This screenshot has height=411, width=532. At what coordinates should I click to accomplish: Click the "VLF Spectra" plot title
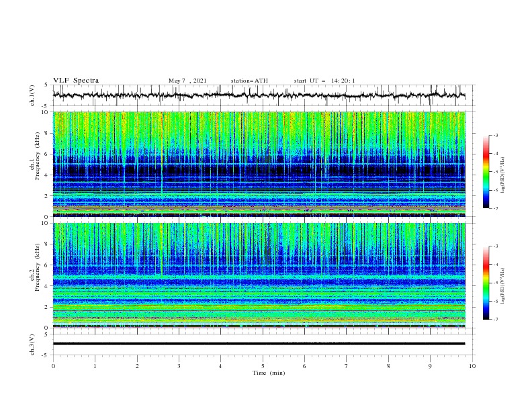click(76, 81)
